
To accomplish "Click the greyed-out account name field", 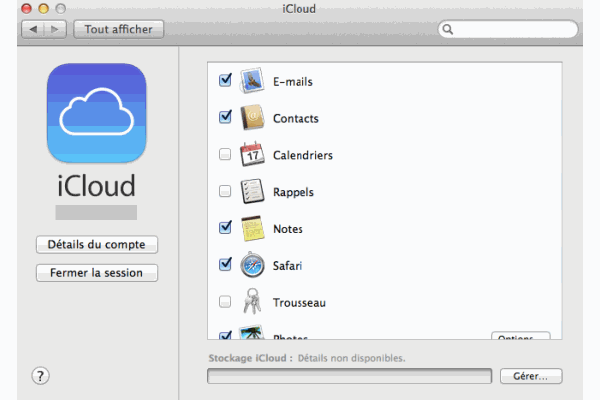I will 96,212.
